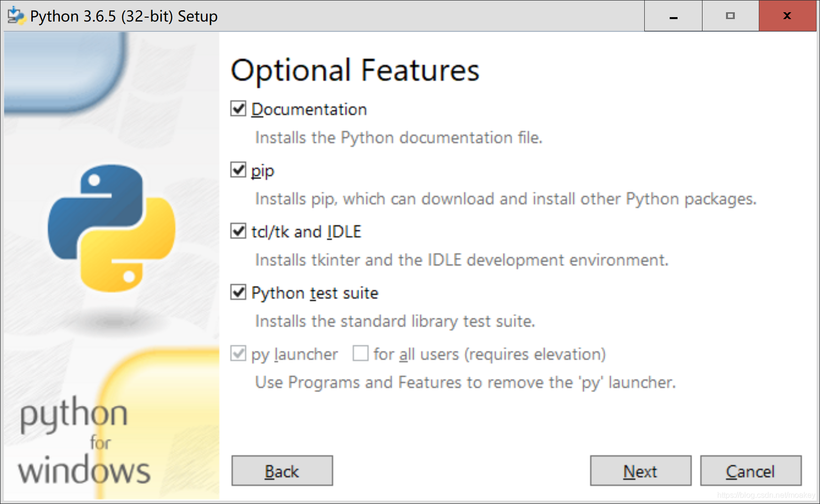Go to previous page with Back
Screen dimensions: 820x504
coord(282,471)
